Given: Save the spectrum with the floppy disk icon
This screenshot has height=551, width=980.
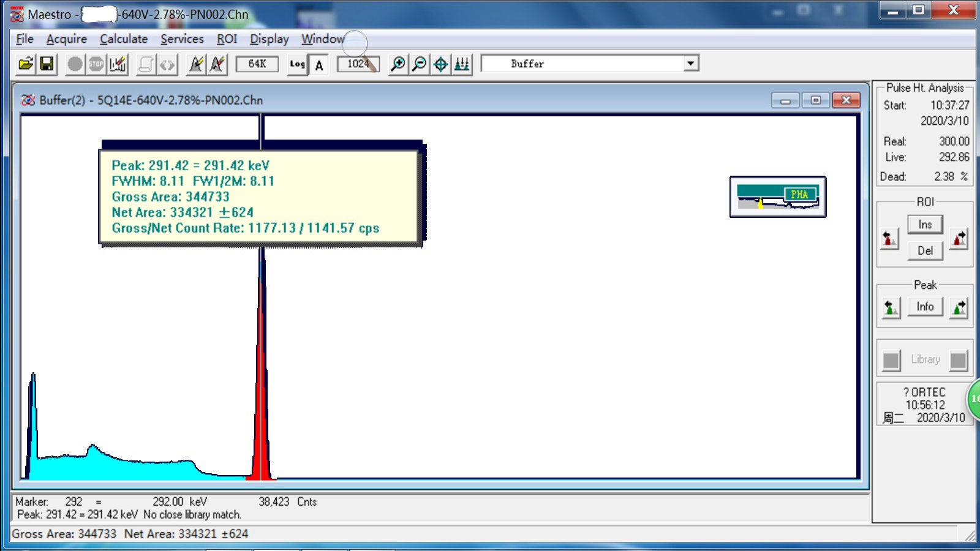Looking at the screenshot, I should click(x=47, y=64).
